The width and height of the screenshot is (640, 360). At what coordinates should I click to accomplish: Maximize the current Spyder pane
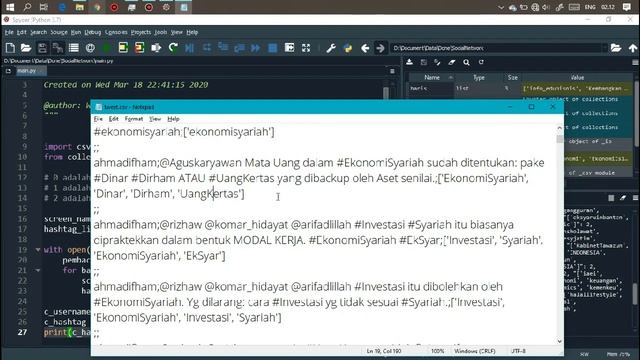coord(289,48)
